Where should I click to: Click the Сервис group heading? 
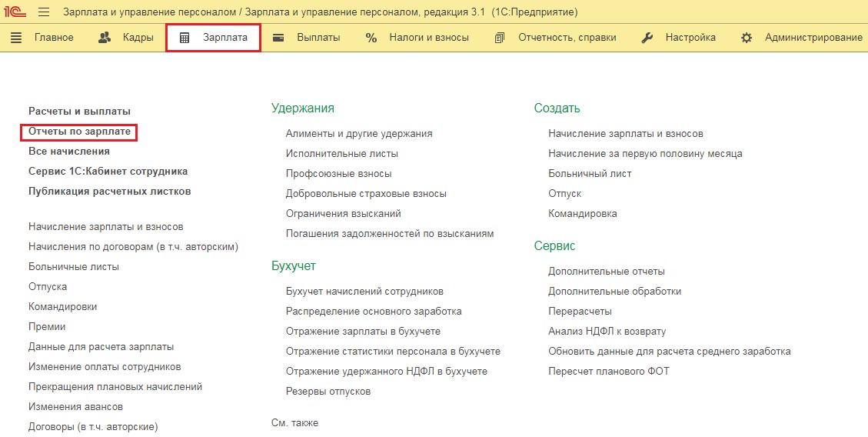click(x=554, y=246)
